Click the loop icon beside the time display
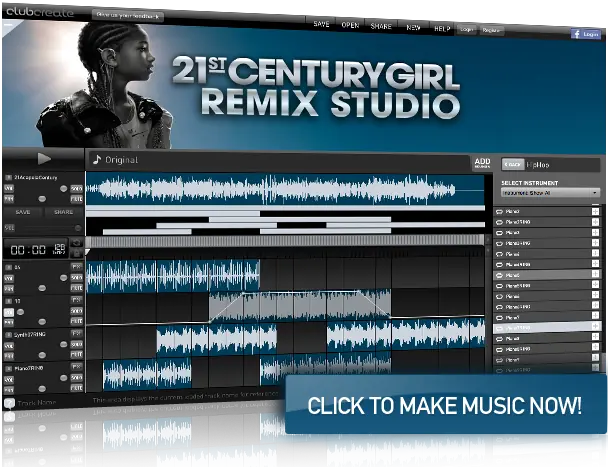 (76, 243)
